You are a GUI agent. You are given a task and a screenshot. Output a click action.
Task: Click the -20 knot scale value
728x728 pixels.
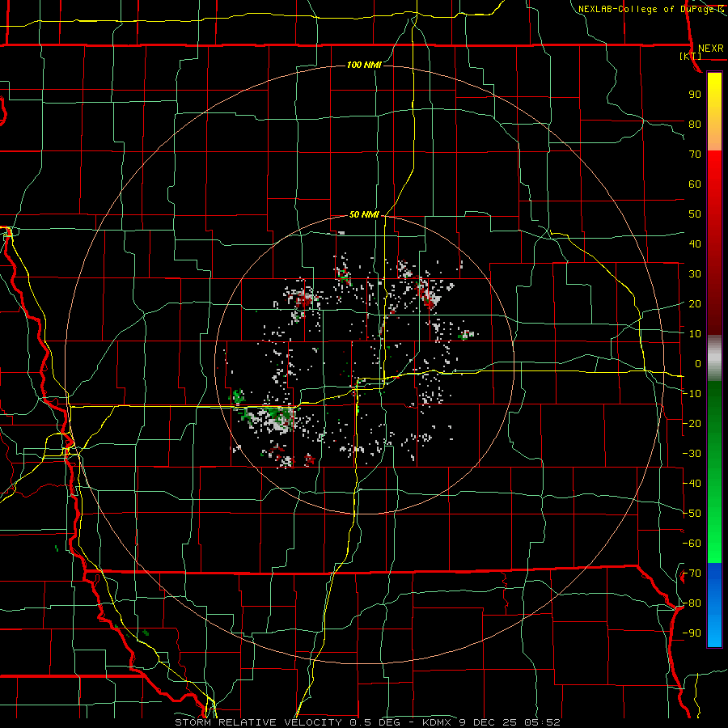pyautogui.click(x=692, y=424)
